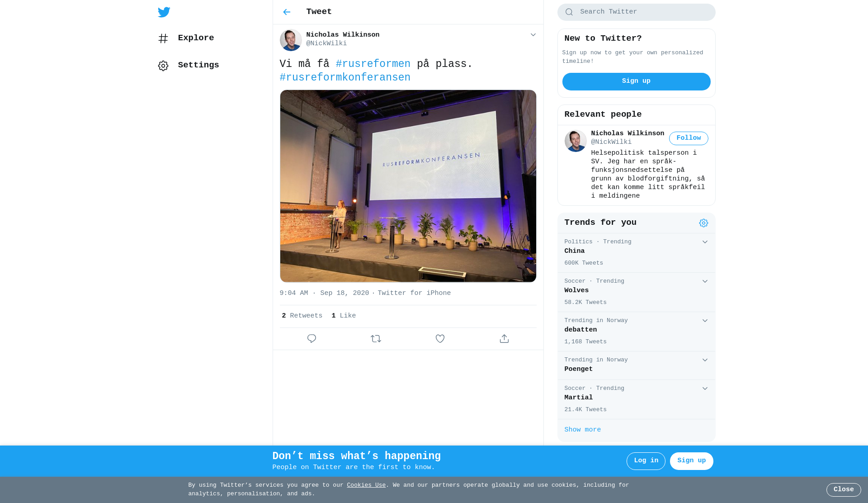
Task: Open the Cookies Use link
Action: coord(366,485)
